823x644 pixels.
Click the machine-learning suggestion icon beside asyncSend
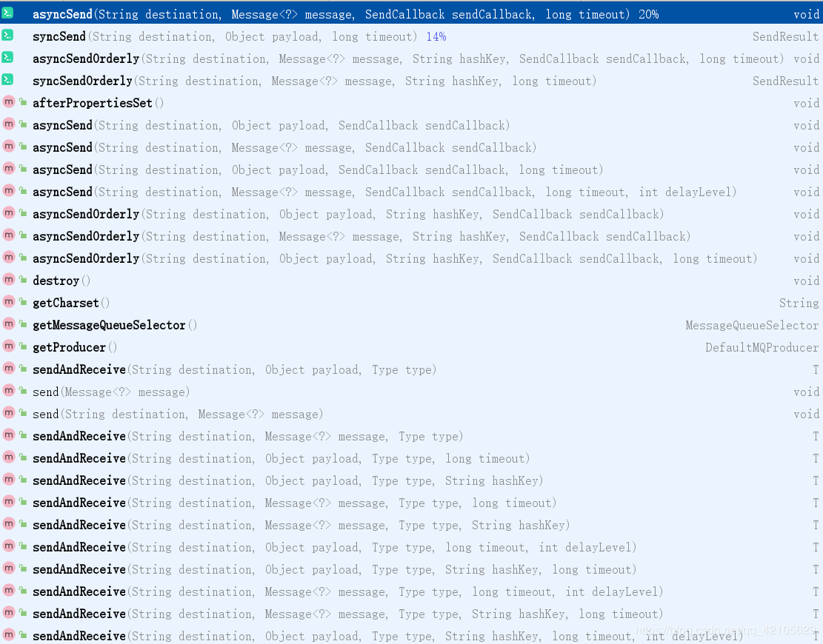(9, 13)
